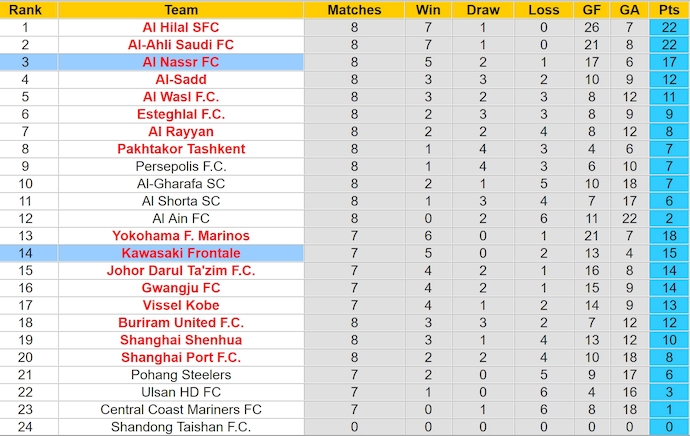Screen dimensions: 690x436
Task: Select Buriram United F.C. link
Action: click(x=180, y=322)
